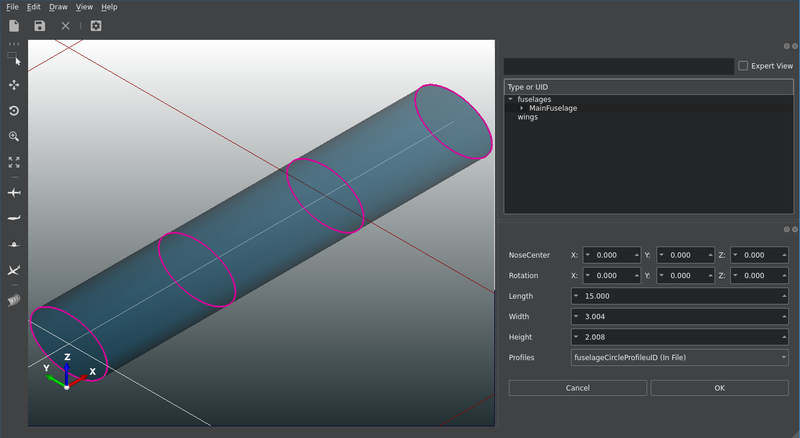Activate the rotate view tool
Image resolution: width=800 pixels, height=438 pixels.
(x=14, y=111)
